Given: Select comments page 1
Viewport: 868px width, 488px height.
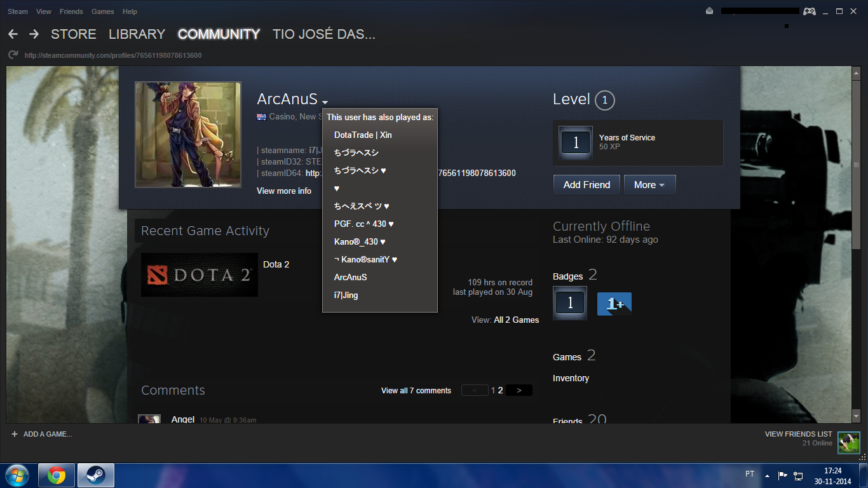Looking at the screenshot, I should tap(492, 391).
